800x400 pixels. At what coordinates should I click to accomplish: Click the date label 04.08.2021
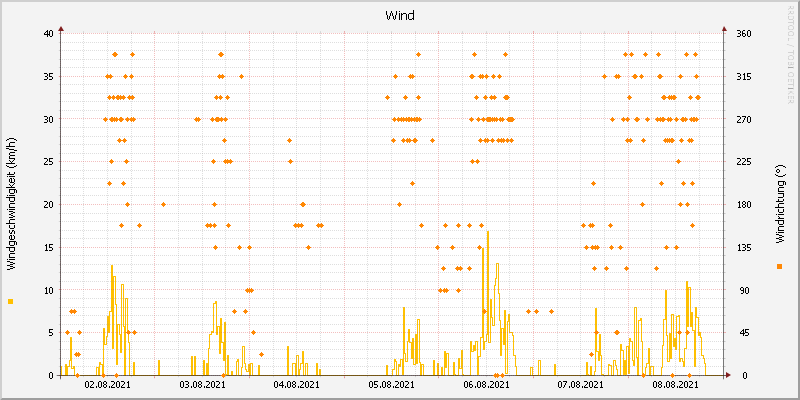click(297, 385)
